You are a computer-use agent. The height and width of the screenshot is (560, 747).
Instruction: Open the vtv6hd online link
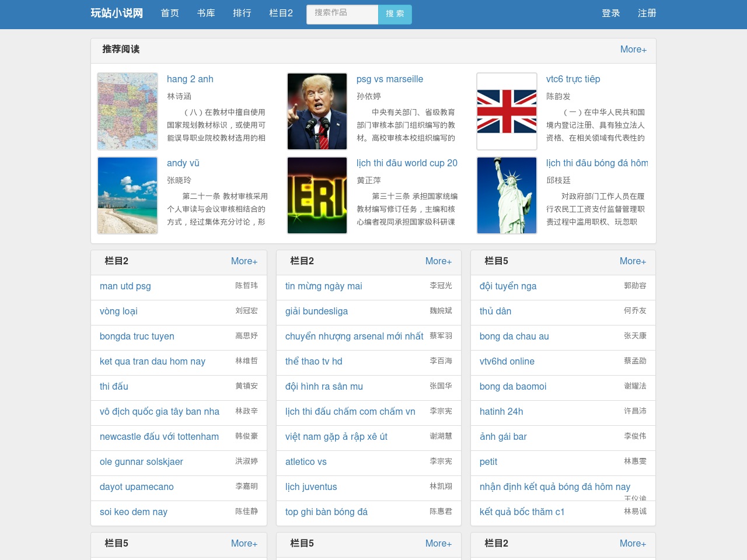point(507,362)
